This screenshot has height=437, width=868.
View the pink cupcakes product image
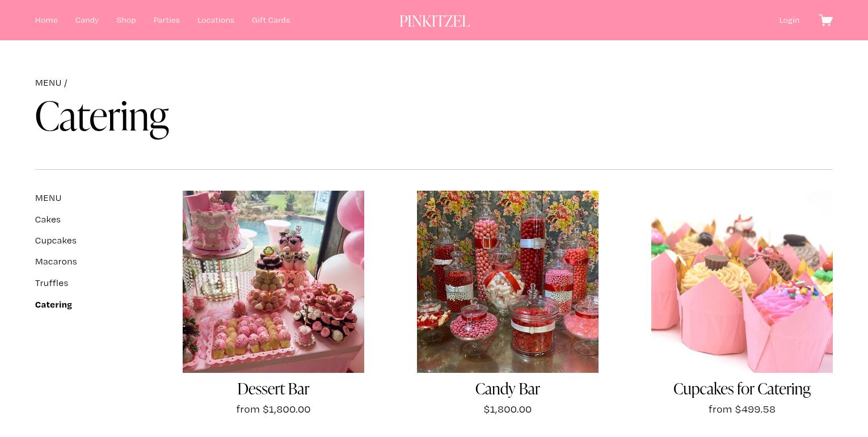pos(742,281)
